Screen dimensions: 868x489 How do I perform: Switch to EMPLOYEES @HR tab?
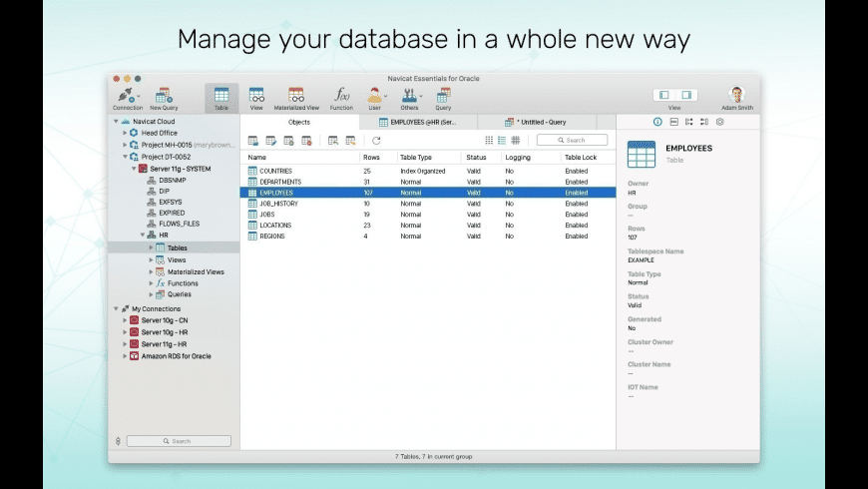pyautogui.click(x=418, y=123)
